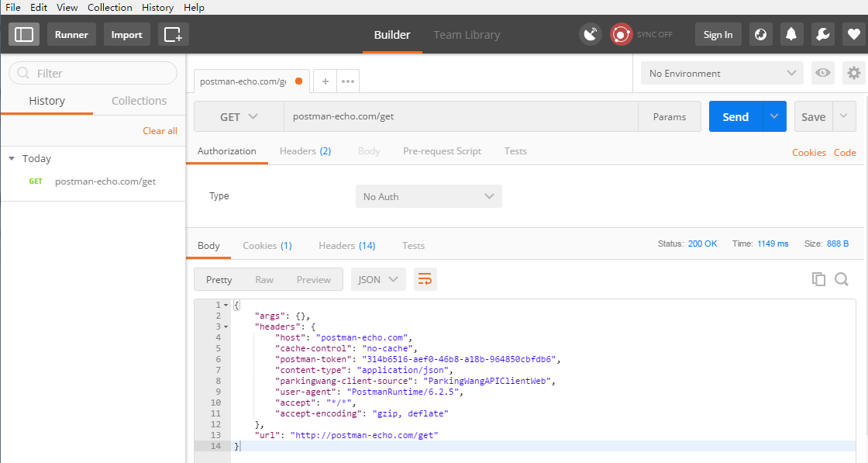The width and height of the screenshot is (868, 463).
Task: Click the Send button
Action: pos(735,116)
